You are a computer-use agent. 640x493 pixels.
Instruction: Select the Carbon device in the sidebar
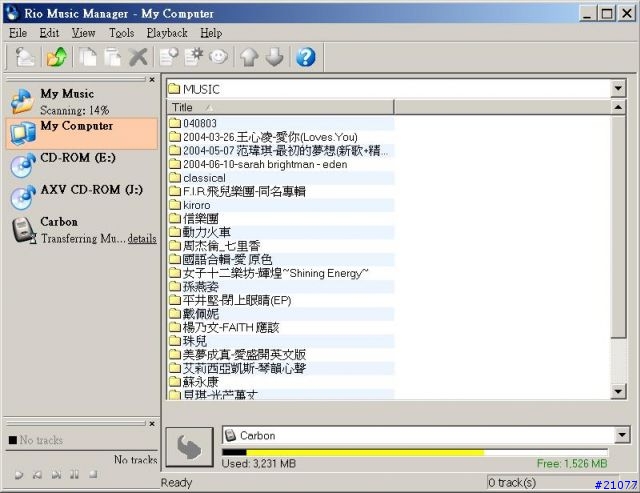coord(82,230)
